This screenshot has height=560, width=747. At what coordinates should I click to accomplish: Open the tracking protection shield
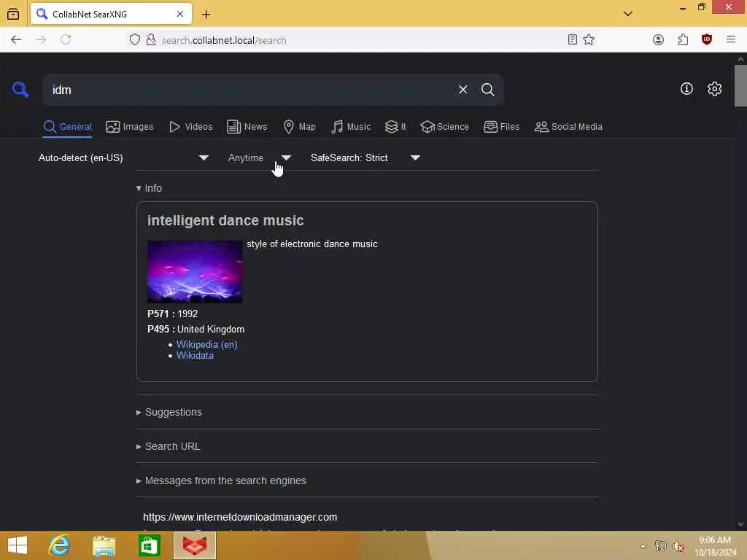point(135,40)
